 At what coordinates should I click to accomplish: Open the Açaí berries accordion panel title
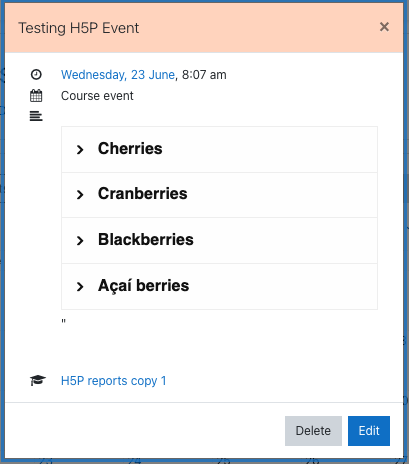143,286
